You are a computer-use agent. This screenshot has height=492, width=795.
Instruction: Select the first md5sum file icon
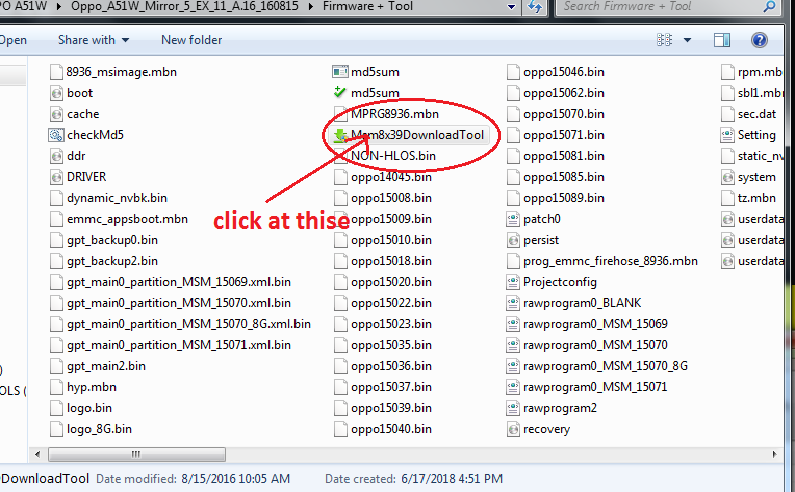coord(340,72)
